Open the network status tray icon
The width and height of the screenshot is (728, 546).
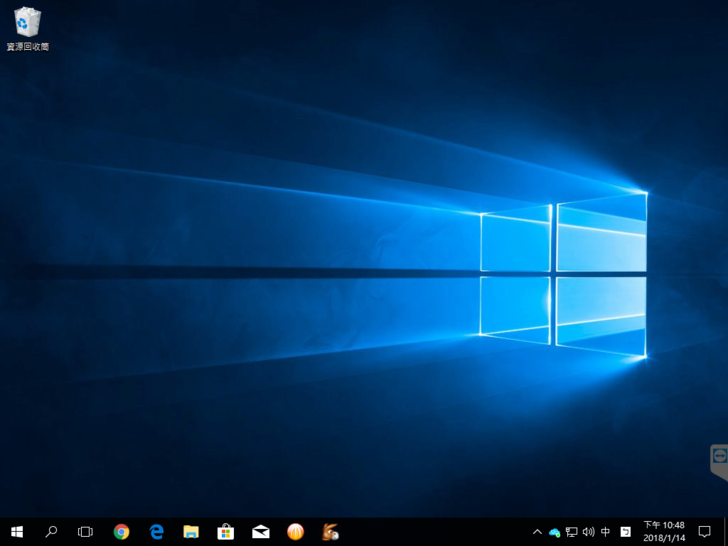[x=571, y=532]
